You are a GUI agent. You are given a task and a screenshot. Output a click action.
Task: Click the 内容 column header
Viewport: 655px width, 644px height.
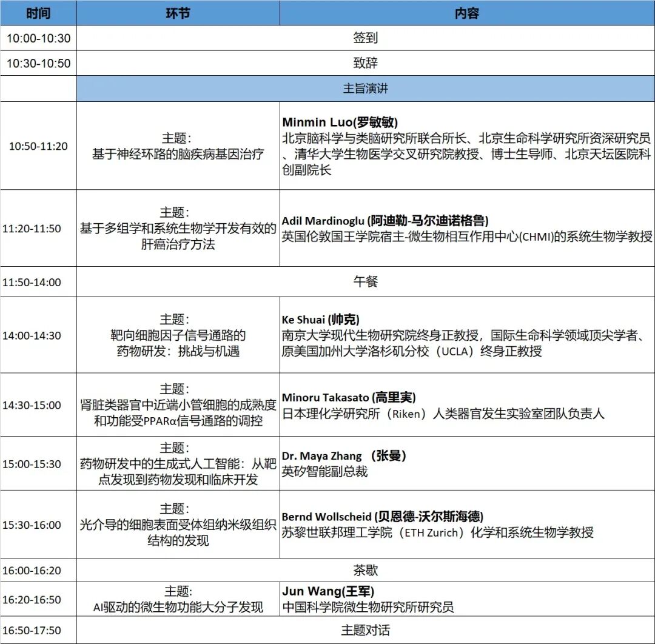[x=466, y=13]
